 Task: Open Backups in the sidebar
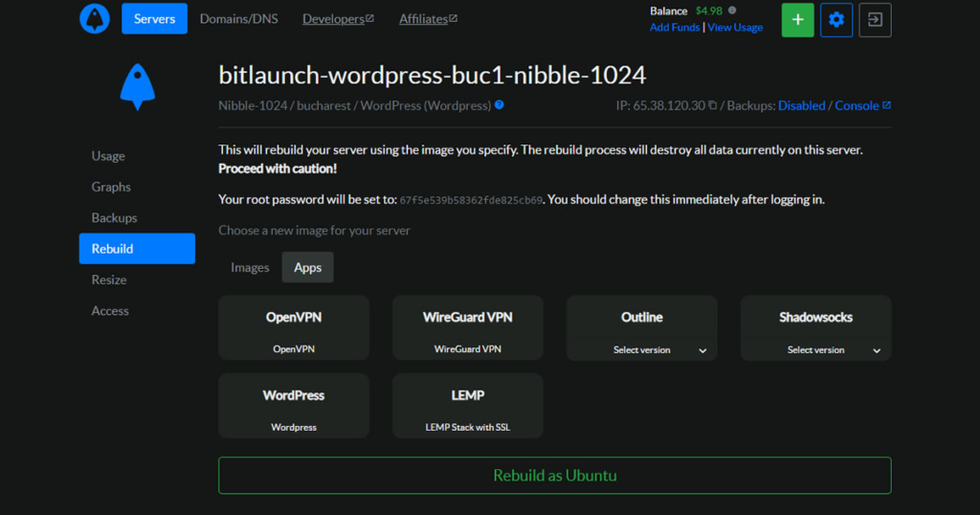(x=114, y=217)
